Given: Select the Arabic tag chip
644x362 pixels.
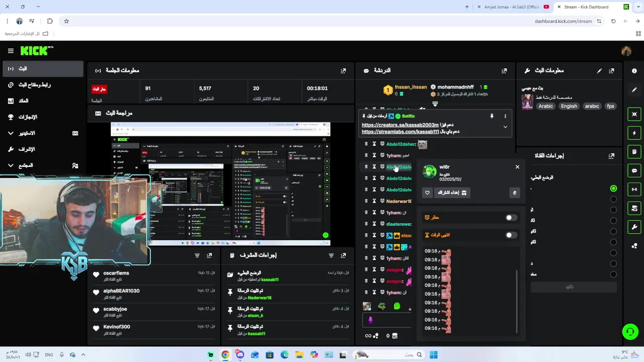Looking at the screenshot, I should coord(546,106).
